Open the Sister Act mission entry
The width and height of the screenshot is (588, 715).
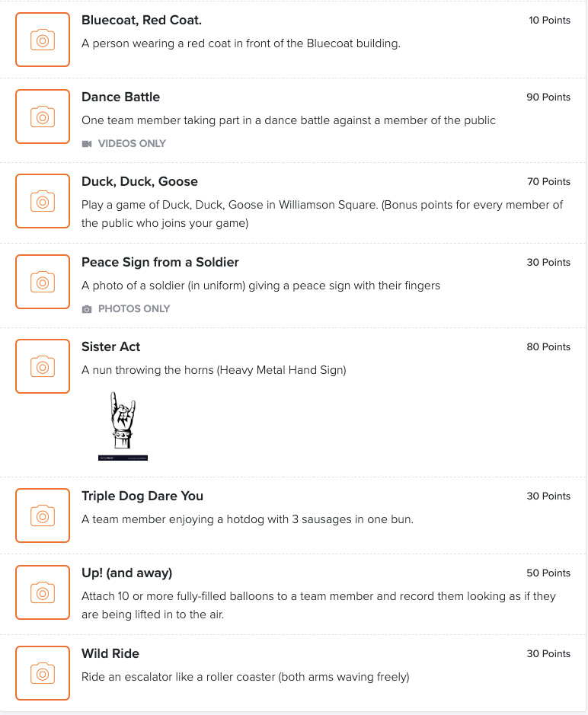point(110,346)
